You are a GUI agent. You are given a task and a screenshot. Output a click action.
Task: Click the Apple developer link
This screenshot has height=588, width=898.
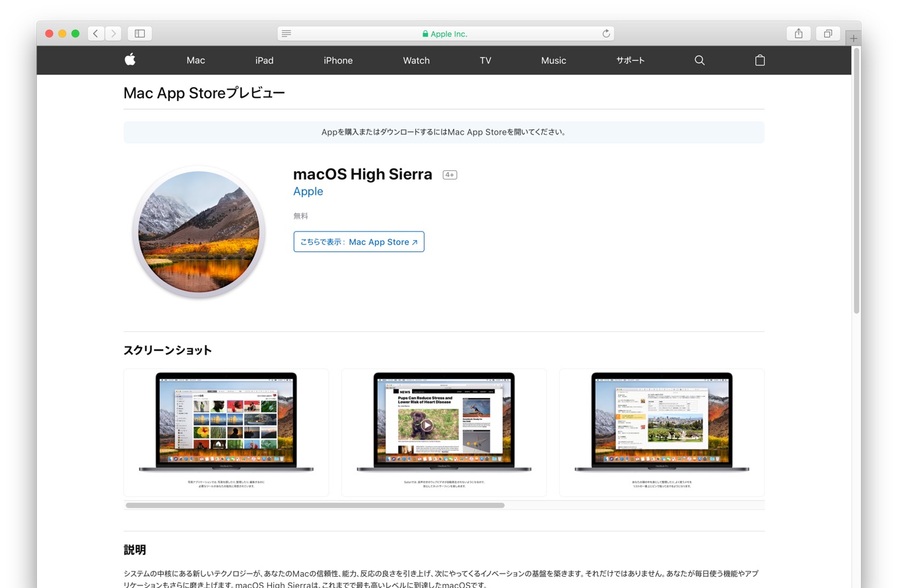[308, 191]
